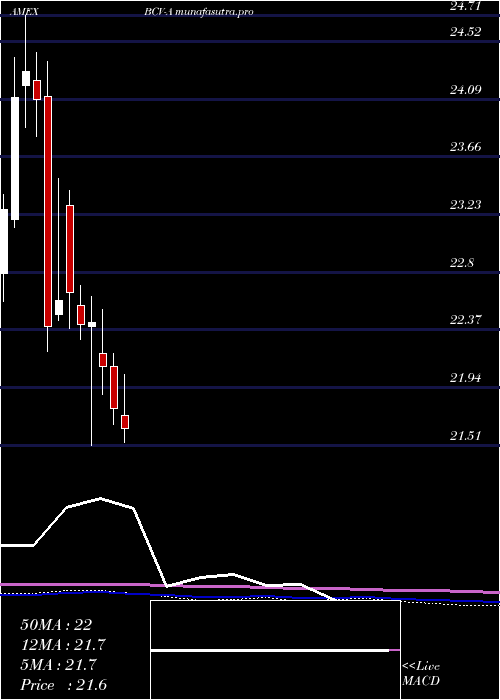Click the 23.66 price axis label
Screen dimensions: 500x700
pyautogui.click(x=465, y=147)
